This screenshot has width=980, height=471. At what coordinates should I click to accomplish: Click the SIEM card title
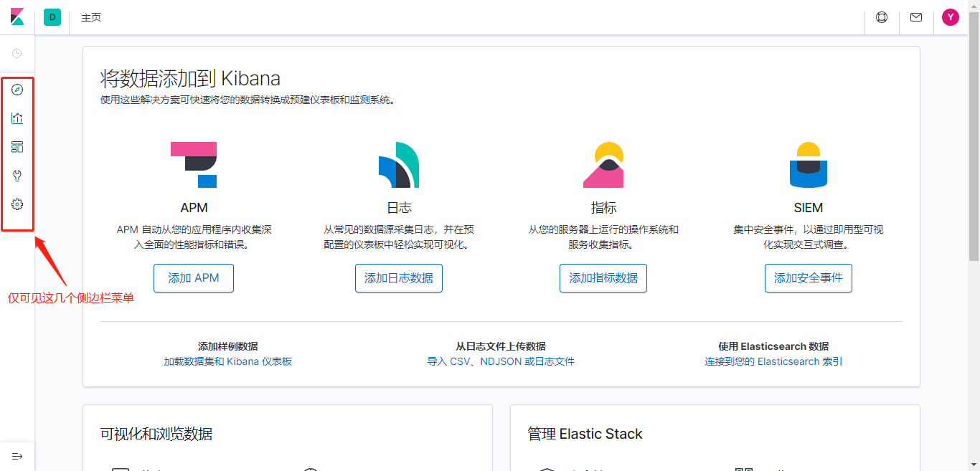click(x=809, y=208)
